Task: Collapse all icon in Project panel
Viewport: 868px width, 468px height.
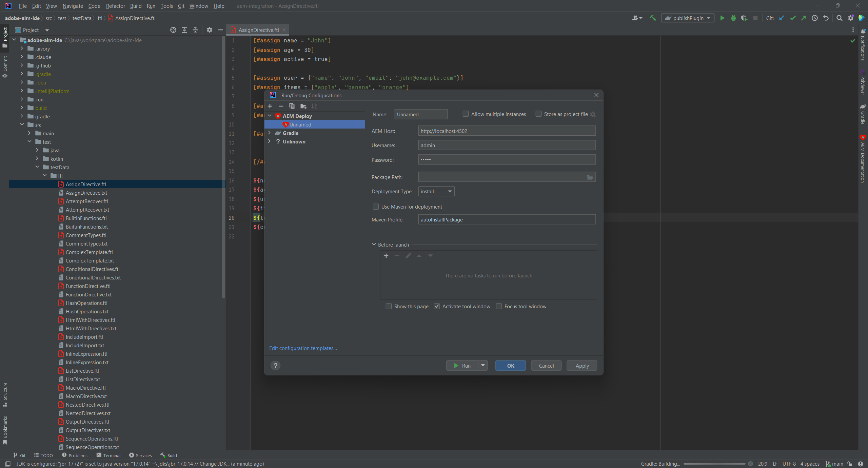Action: pyautogui.click(x=195, y=30)
